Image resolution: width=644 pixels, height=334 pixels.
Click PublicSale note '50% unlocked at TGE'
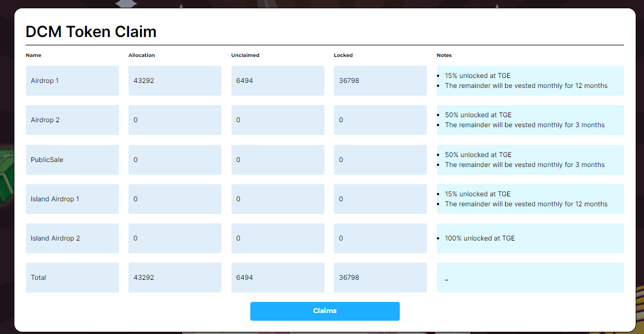click(478, 155)
